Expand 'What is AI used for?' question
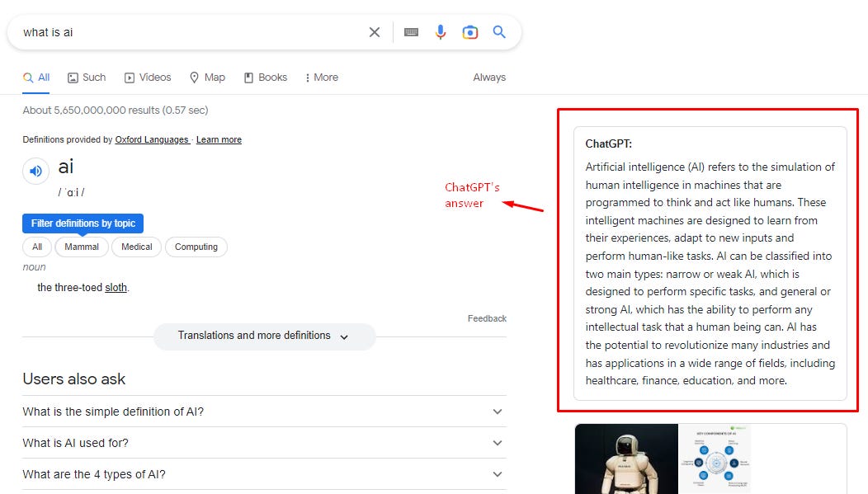This screenshot has height=494, width=868. 265,443
